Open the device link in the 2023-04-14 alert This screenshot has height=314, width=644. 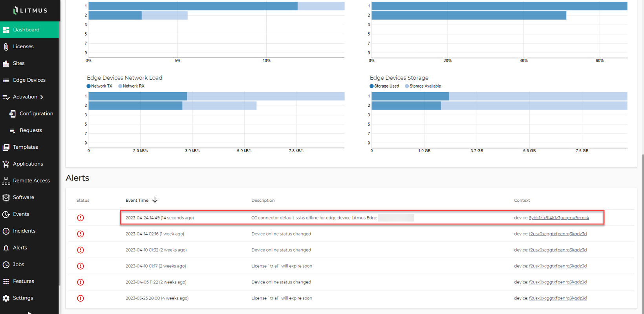558,234
